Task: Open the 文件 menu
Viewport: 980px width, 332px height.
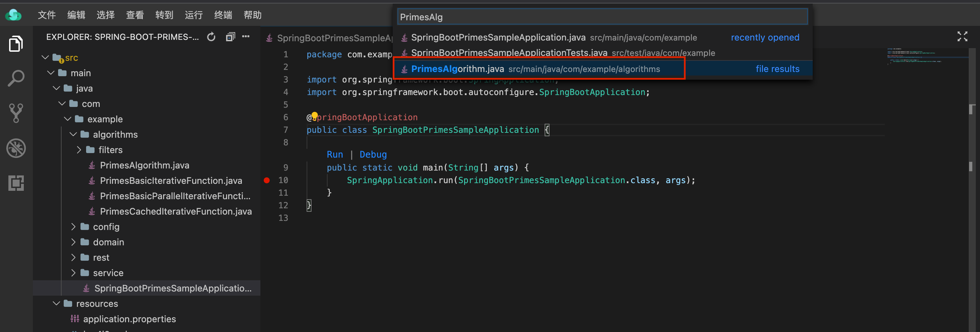Action: point(47,15)
